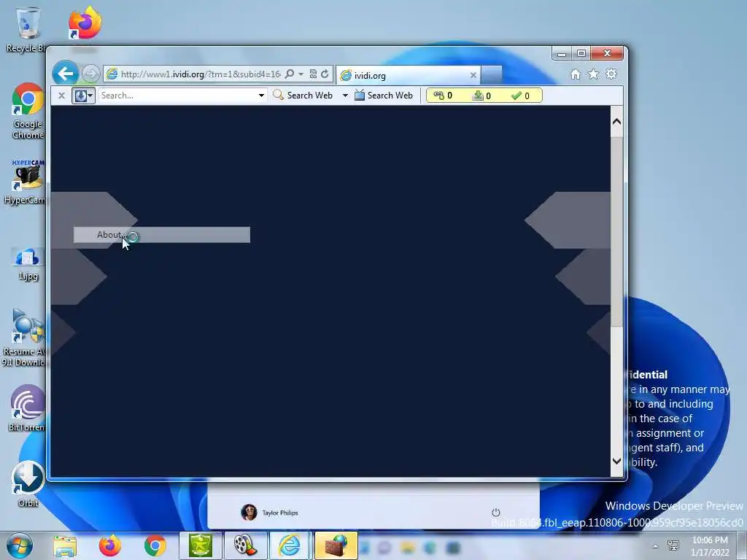
Task: Click the downloads counter with green arrow
Action: (481, 96)
